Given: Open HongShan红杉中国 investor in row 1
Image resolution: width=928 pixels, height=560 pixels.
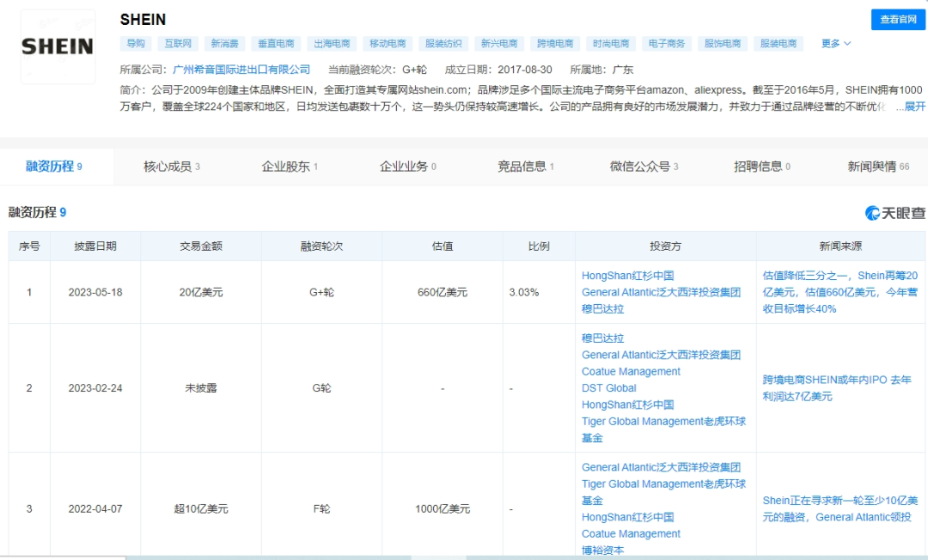Looking at the screenshot, I should (x=627, y=276).
